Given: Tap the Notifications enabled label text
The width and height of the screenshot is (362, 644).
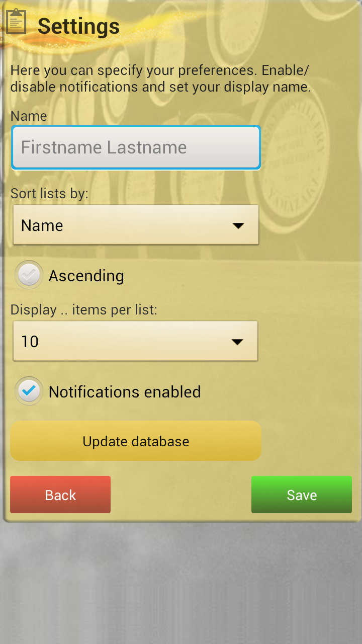Looking at the screenshot, I should [125, 392].
